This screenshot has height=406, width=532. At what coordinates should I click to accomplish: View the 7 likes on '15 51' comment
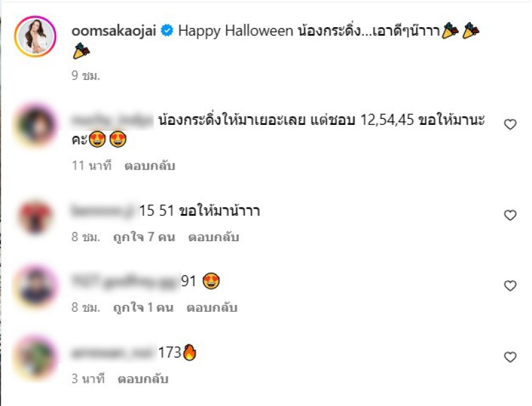(144, 237)
